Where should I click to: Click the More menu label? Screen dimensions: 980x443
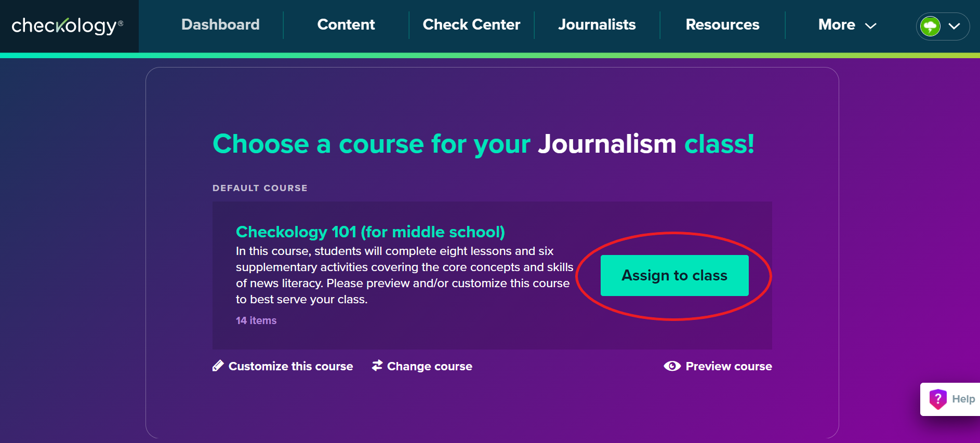(x=837, y=24)
